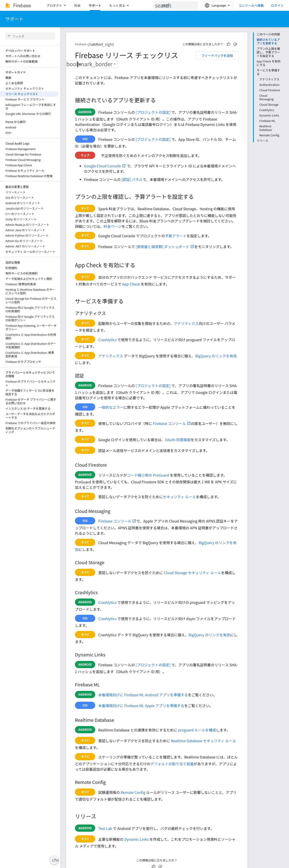The image size is (289, 868).
Task: Open Firebase のサブプロセッサ sidebar item
Action: [x=23, y=362]
